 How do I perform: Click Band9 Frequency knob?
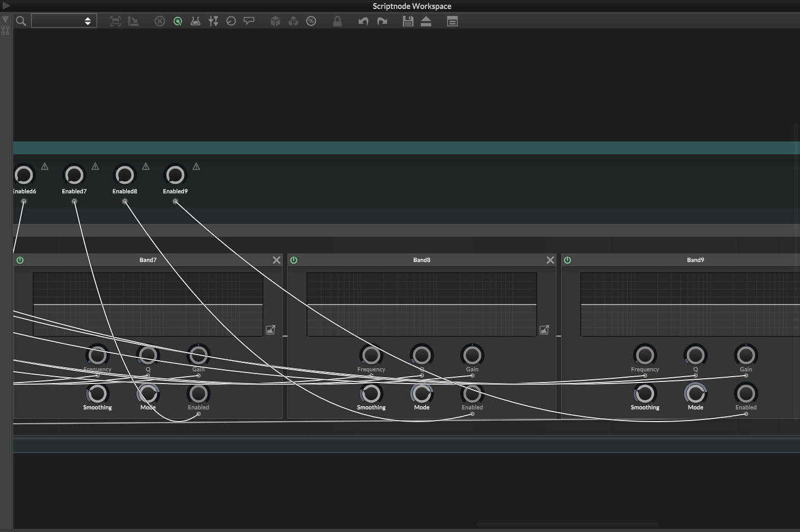click(x=645, y=355)
